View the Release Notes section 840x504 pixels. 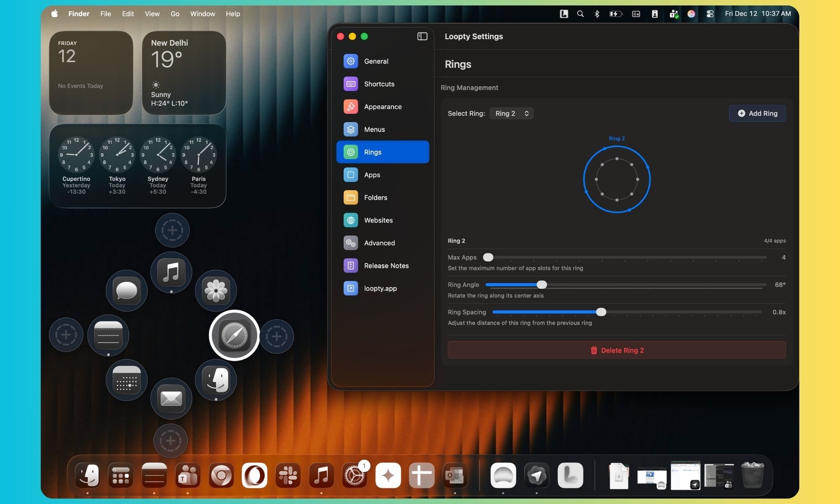pyautogui.click(x=386, y=265)
